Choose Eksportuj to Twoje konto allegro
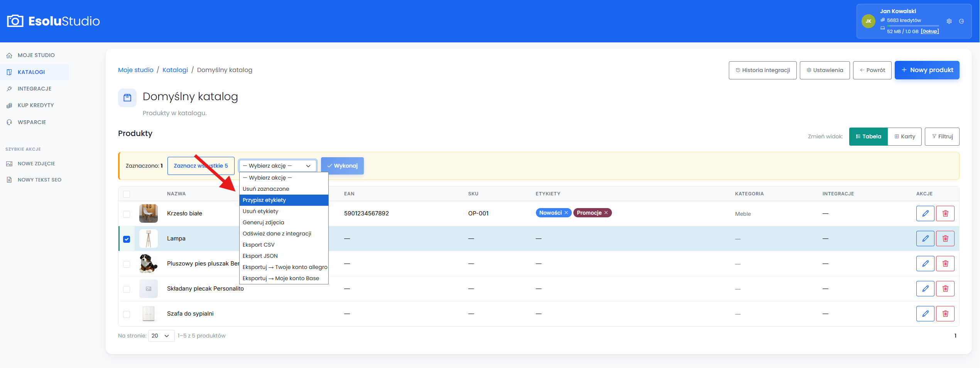Image resolution: width=980 pixels, height=368 pixels. 284,267
